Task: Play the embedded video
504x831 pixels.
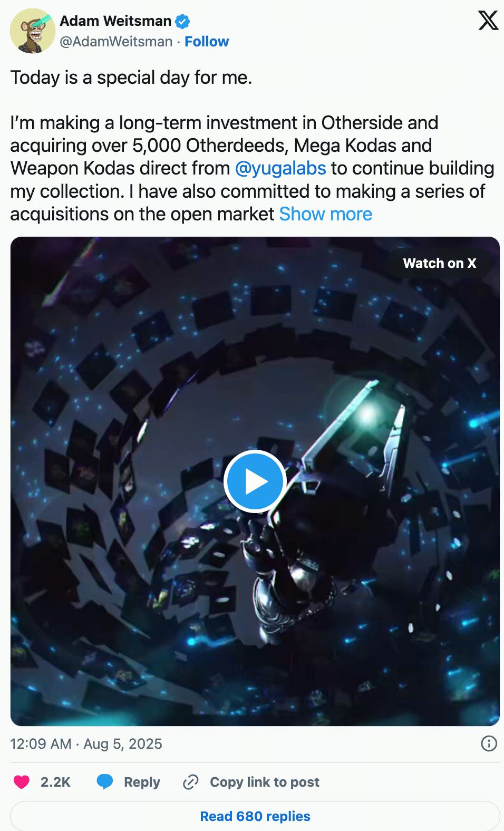Action: coord(255,481)
